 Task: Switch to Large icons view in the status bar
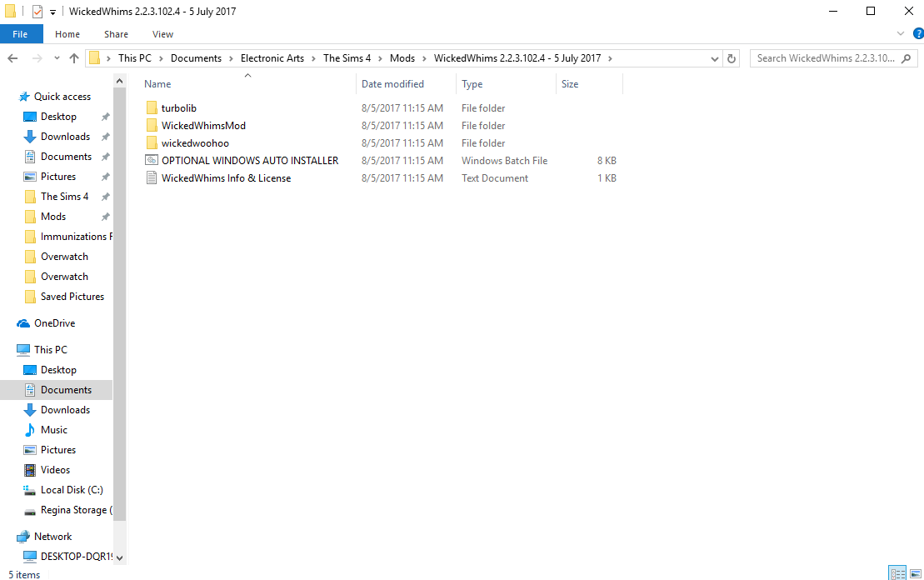[x=915, y=573]
